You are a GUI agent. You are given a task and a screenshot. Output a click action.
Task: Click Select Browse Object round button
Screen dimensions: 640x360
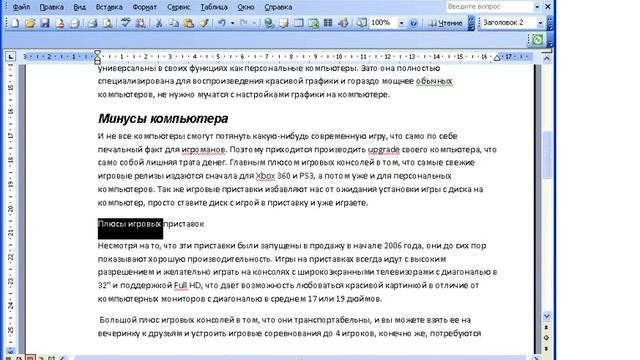(x=547, y=338)
